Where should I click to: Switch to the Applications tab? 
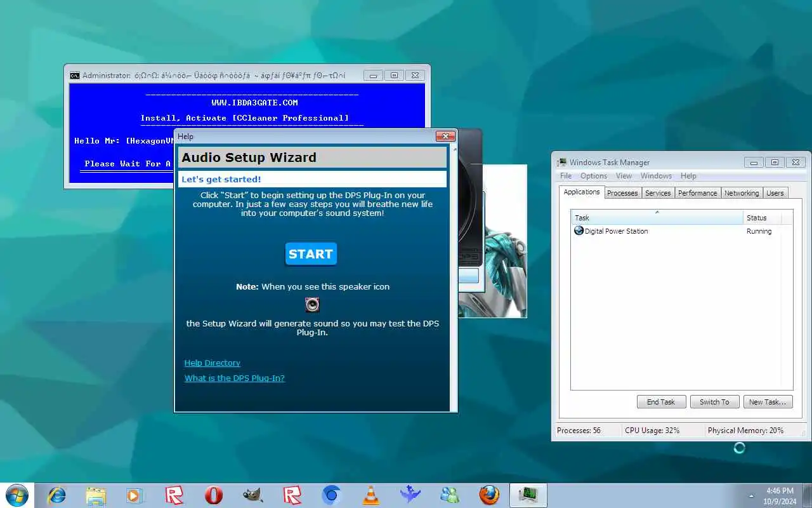point(582,192)
